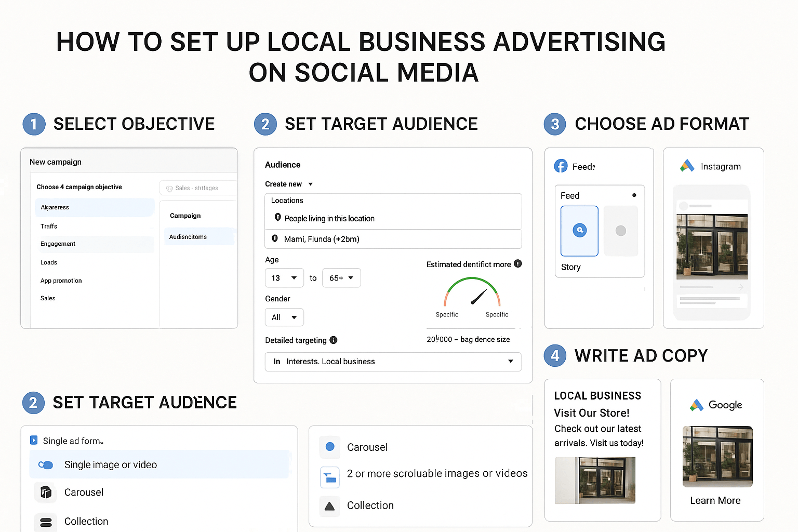This screenshot has height=532, width=798.
Task: Open the Audisncitoms item under Campaign
Action: (199, 236)
